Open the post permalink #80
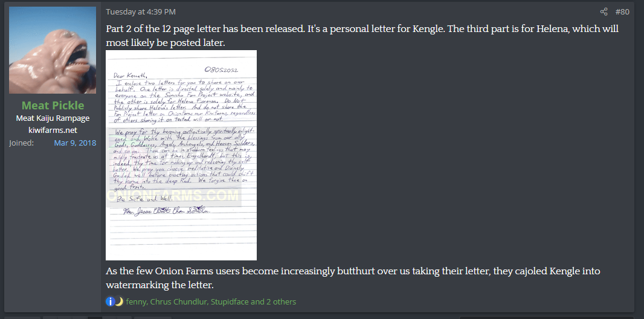The image size is (644, 319). (x=622, y=11)
